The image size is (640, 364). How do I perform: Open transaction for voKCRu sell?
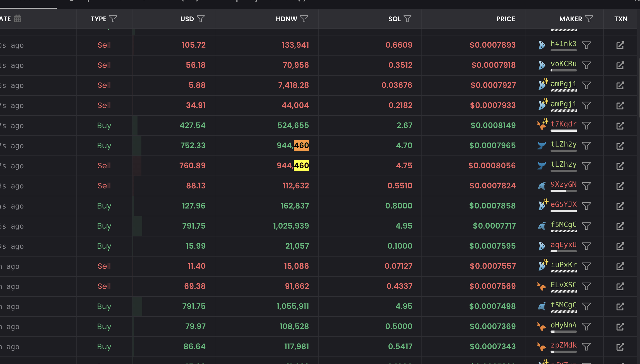click(620, 65)
